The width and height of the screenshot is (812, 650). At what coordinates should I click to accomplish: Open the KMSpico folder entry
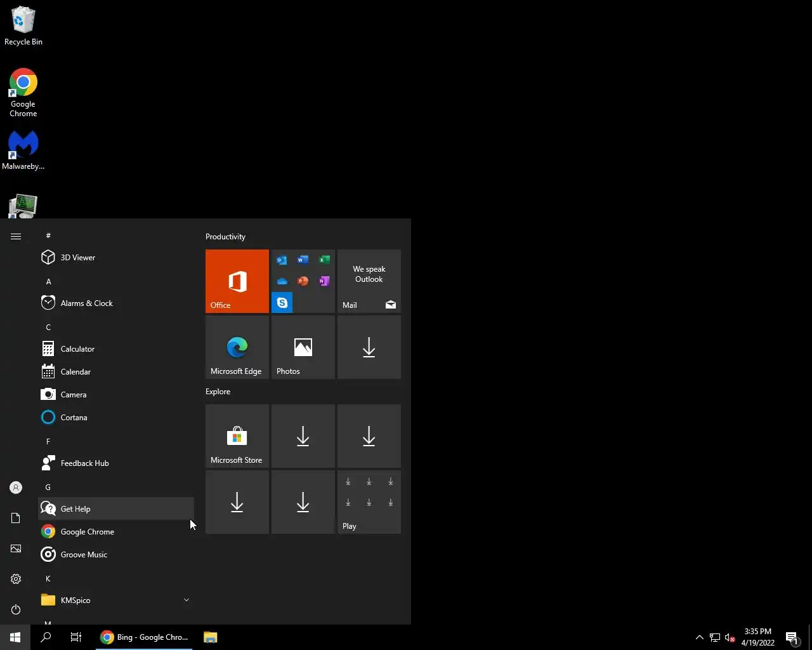116,600
